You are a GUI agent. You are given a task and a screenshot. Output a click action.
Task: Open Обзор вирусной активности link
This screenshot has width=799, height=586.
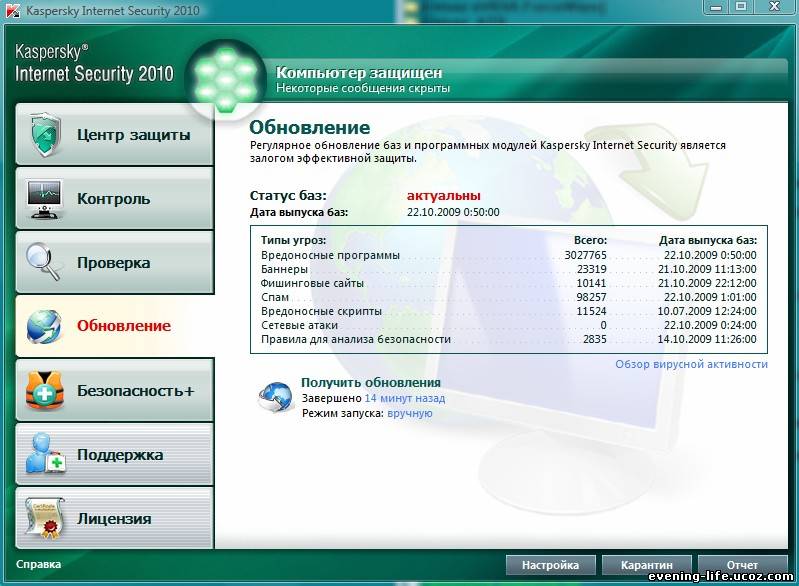coord(691,364)
